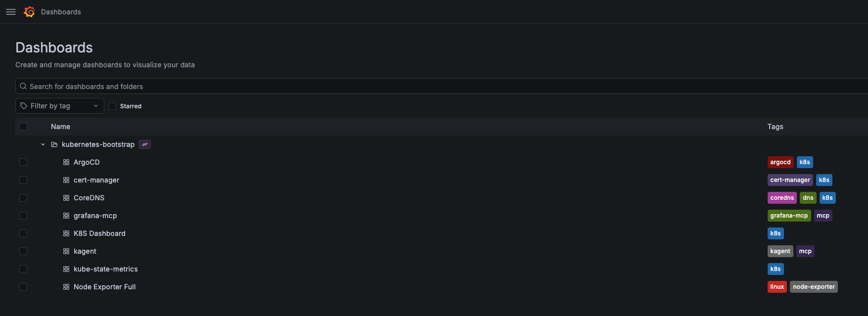Image resolution: width=868 pixels, height=316 pixels.
Task: Click the magnifier icon in the search bar
Action: pyautogui.click(x=23, y=86)
